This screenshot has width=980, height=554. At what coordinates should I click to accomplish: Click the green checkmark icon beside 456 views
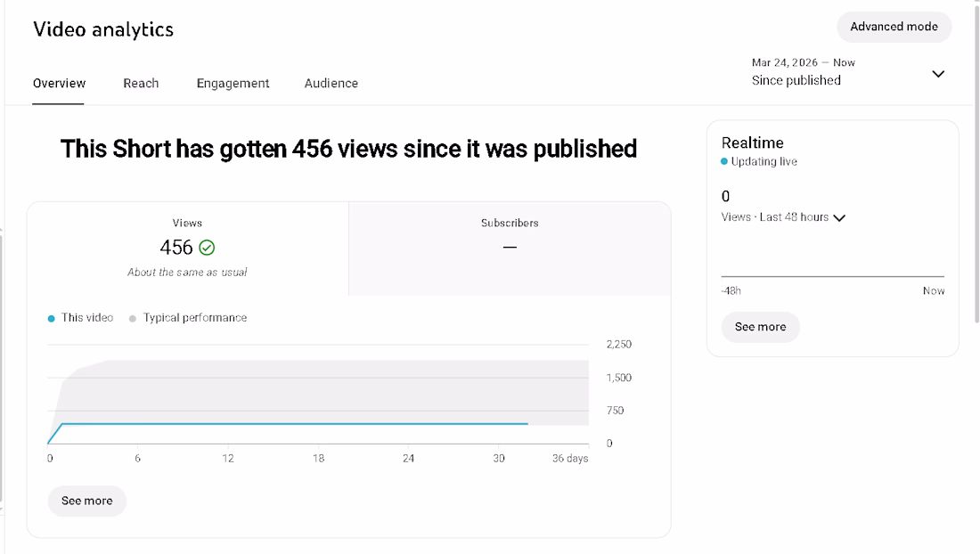pyautogui.click(x=207, y=248)
